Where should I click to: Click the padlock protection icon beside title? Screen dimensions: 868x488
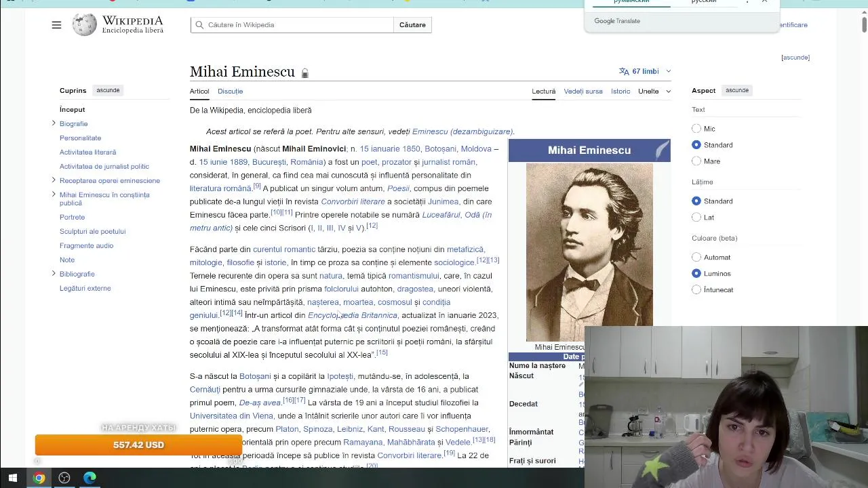tap(304, 73)
